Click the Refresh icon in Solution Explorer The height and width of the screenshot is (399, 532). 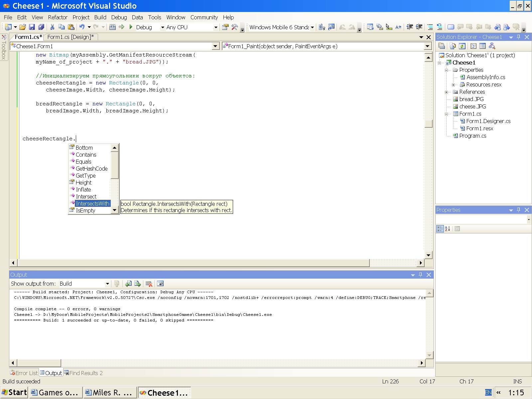[462, 46]
